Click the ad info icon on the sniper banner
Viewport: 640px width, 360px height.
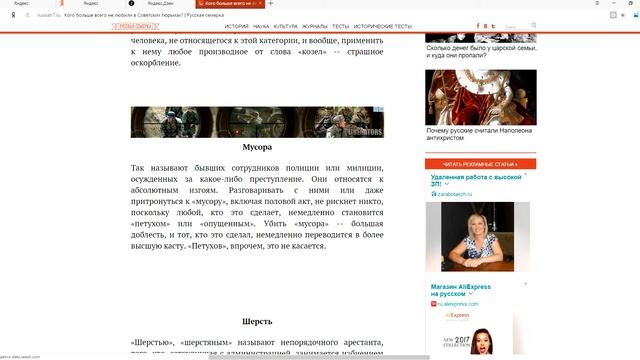click(x=379, y=109)
